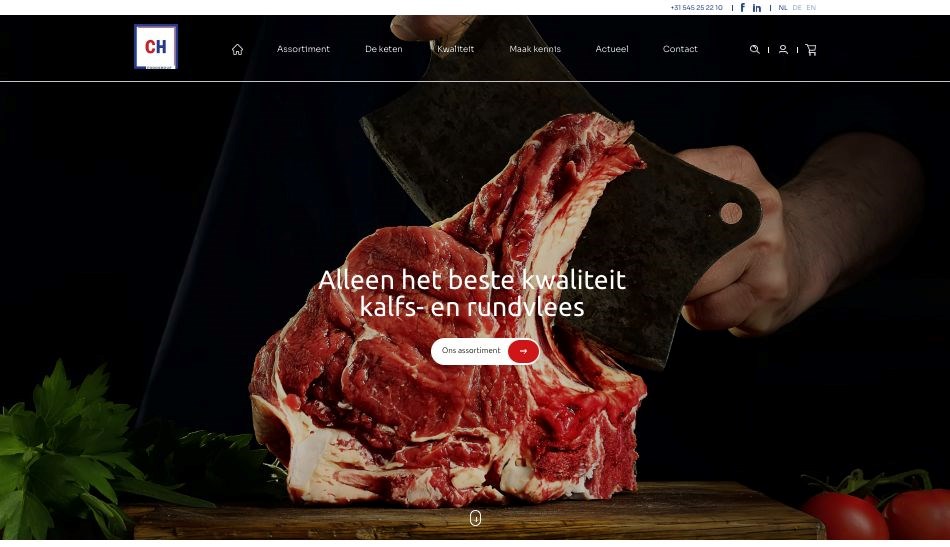This screenshot has height=547, width=950.
Task: Switch language to DE
Action: (x=797, y=8)
